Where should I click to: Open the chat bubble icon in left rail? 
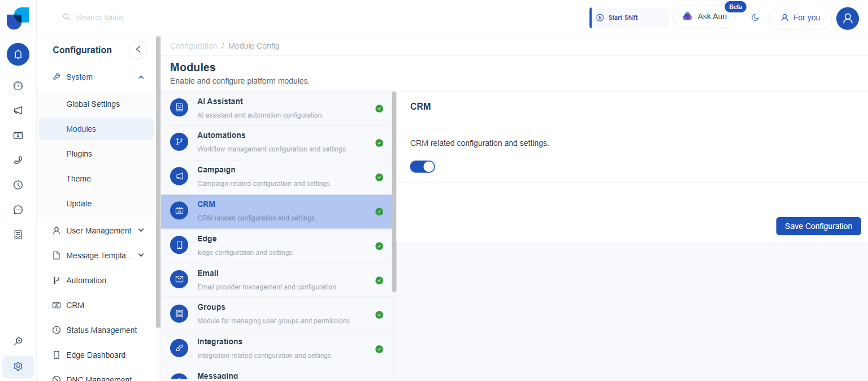[x=18, y=210]
